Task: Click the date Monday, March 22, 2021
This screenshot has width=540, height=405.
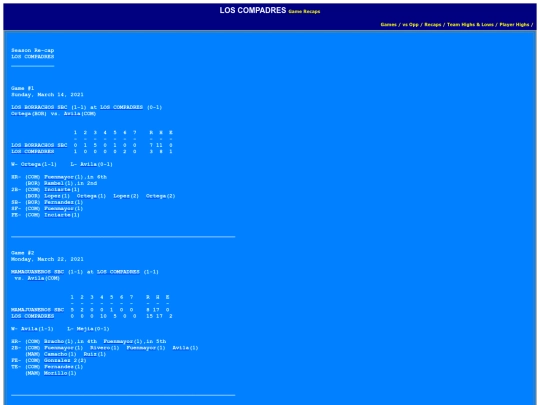Action: point(47,259)
